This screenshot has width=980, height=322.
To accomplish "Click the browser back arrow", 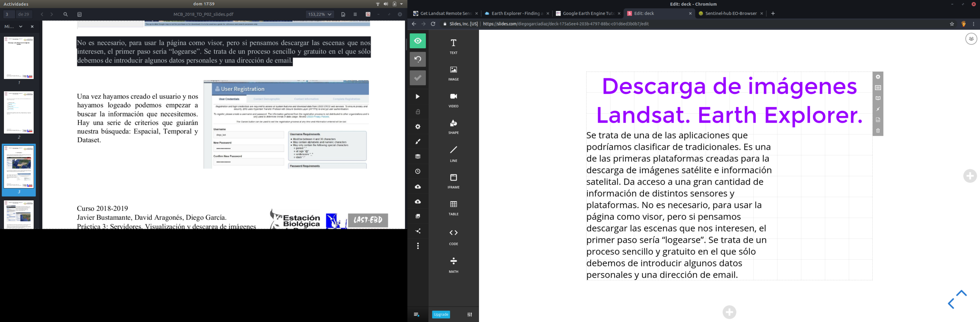I will [x=414, y=24].
